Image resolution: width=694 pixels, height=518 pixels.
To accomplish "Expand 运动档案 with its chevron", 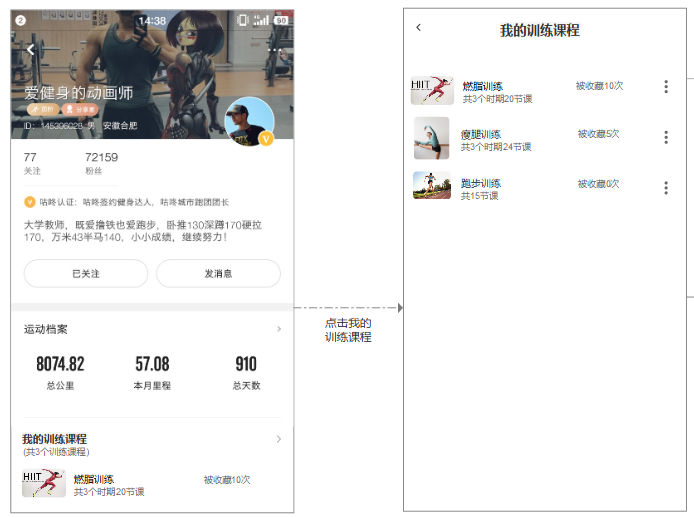I will pos(279,329).
